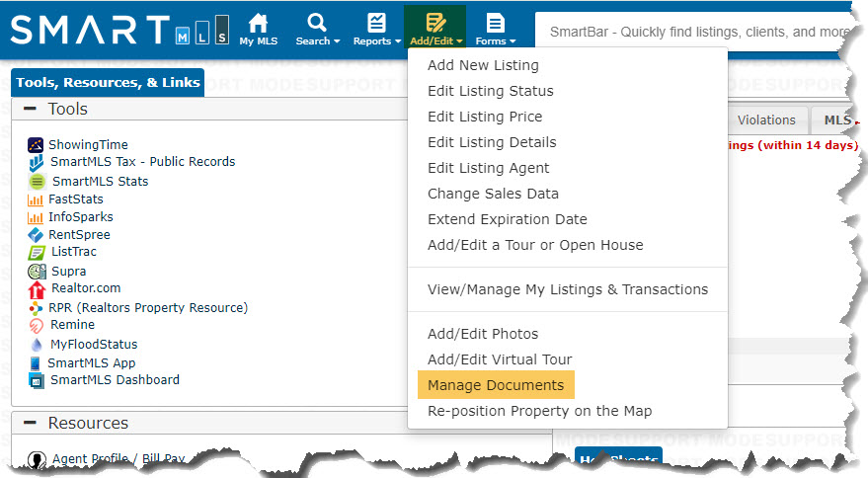Viewport: 868px width, 478px height.
Task: Open the MyFloodStatus link
Action: tap(94, 345)
